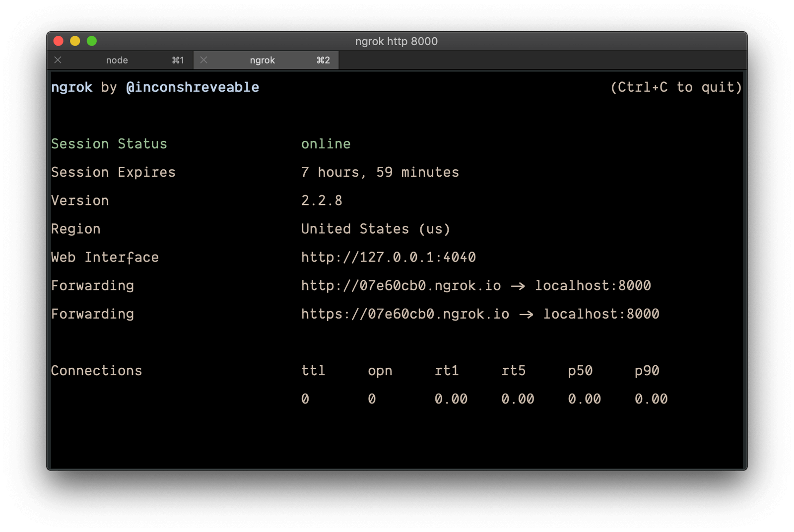Click the bold 'ngrok' heading word
Image resolution: width=794 pixels, height=532 pixels.
click(x=71, y=87)
